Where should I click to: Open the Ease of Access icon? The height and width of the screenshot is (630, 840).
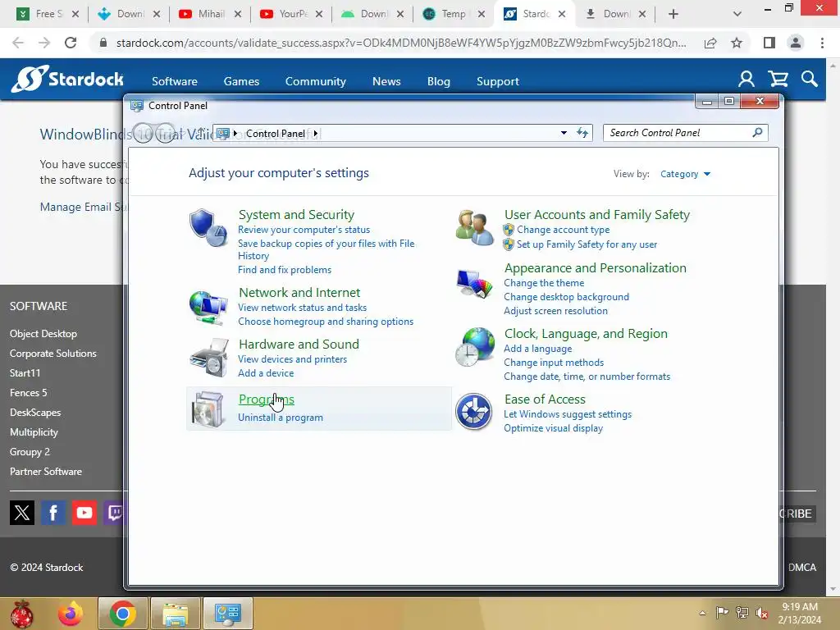(x=473, y=412)
